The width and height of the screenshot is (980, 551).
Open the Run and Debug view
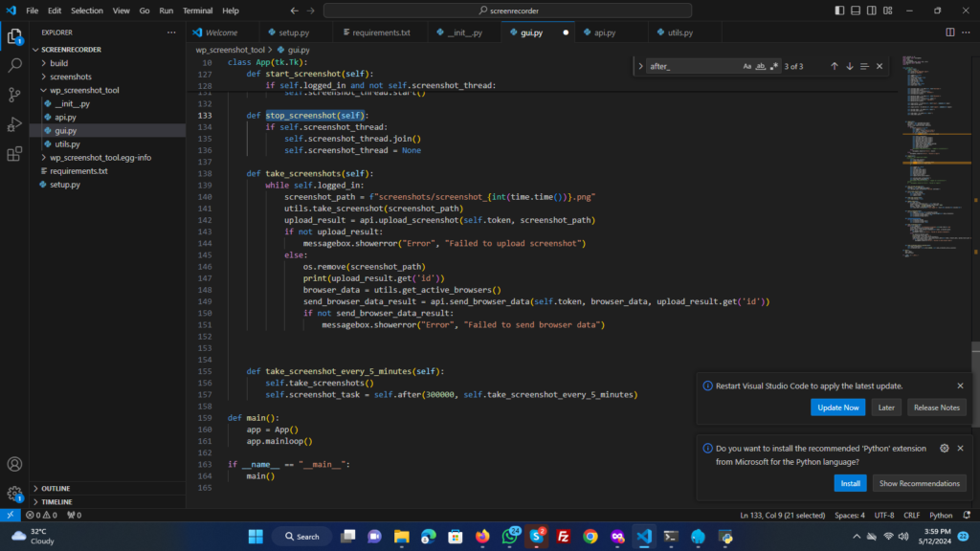tap(14, 124)
